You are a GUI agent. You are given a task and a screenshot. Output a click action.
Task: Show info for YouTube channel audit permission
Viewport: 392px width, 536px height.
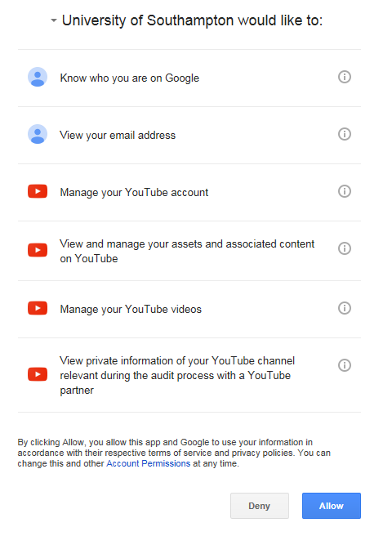(x=344, y=365)
